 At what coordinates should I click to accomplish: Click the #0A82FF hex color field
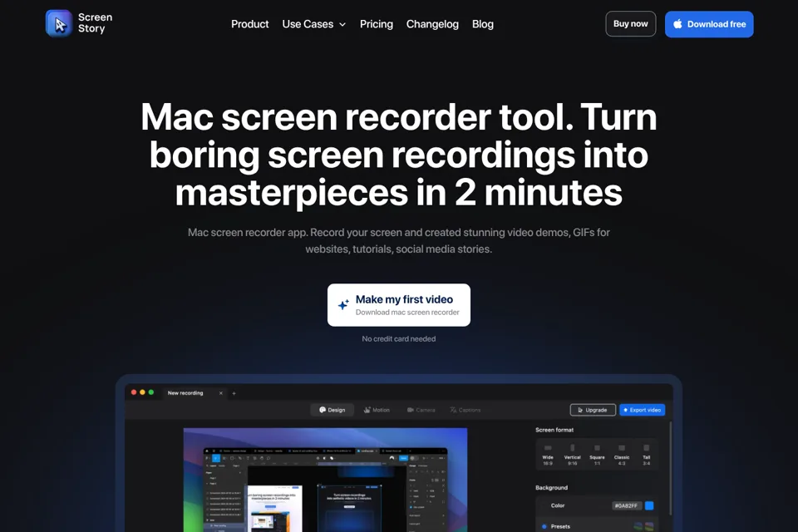(x=627, y=505)
